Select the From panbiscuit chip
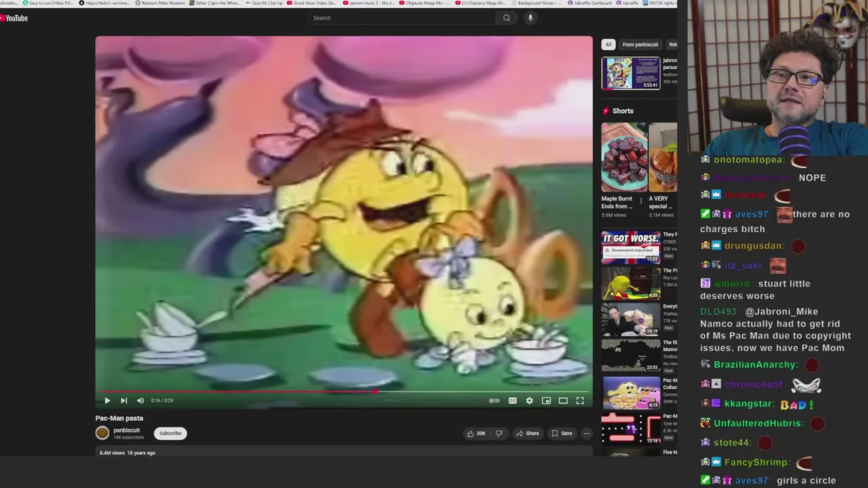 (640, 45)
